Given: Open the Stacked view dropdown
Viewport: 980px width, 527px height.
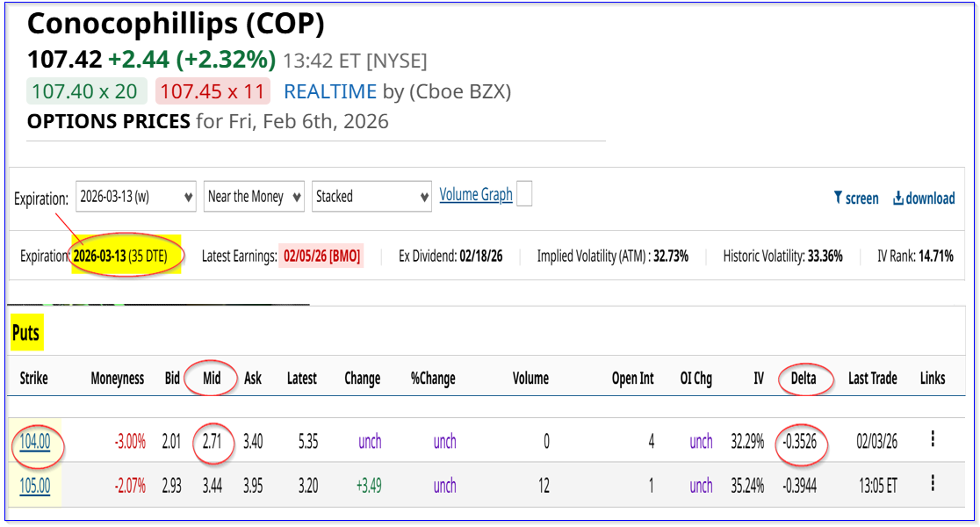Looking at the screenshot, I should 371,197.
